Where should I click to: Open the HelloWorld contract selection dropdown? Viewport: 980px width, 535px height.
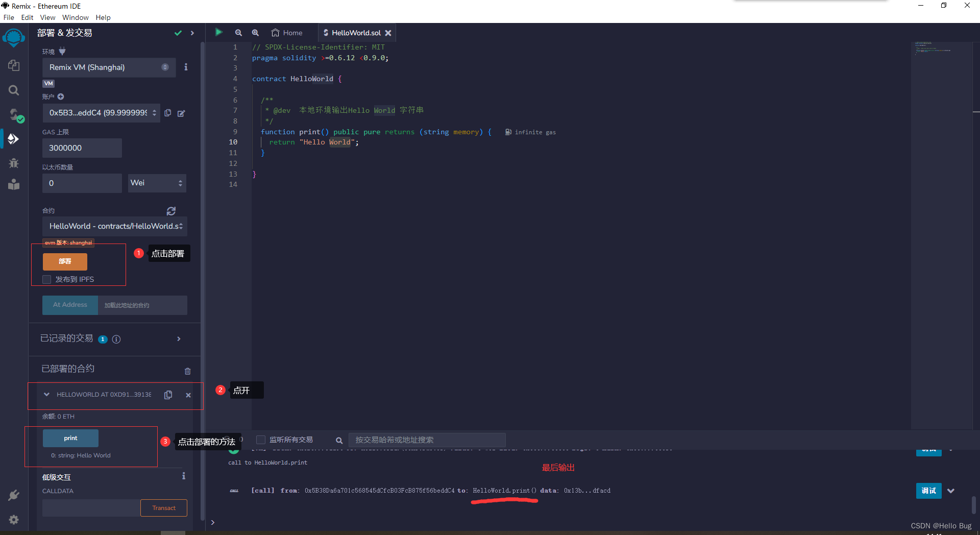[x=115, y=226]
